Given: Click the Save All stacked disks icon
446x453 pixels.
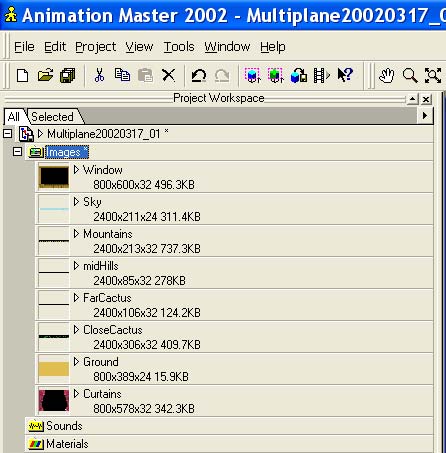Looking at the screenshot, I should click(67, 75).
